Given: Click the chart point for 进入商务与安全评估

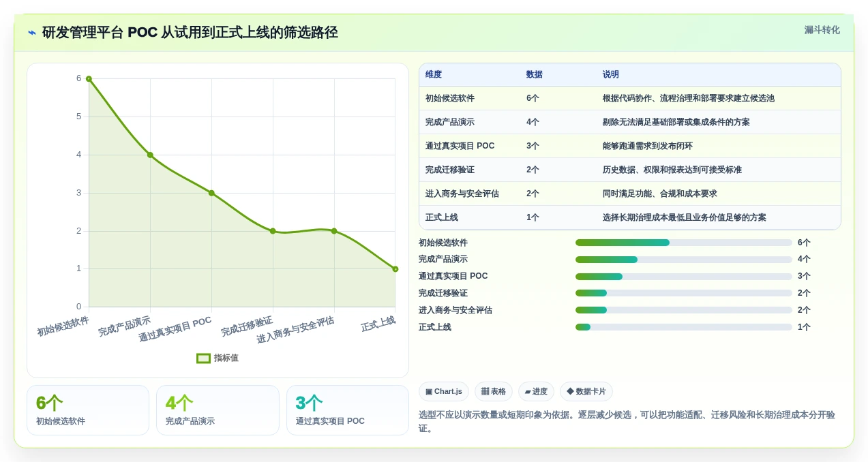Looking at the screenshot, I should 334,231.
